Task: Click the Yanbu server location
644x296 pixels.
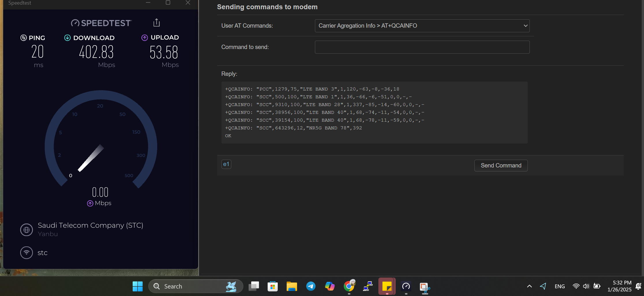Action: [48, 234]
